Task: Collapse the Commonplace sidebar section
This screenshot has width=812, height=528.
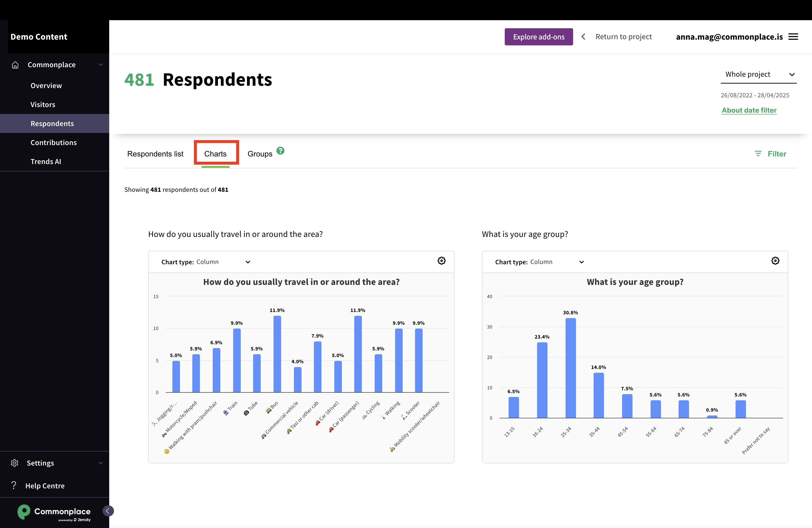Action: pyautogui.click(x=100, y=65)
